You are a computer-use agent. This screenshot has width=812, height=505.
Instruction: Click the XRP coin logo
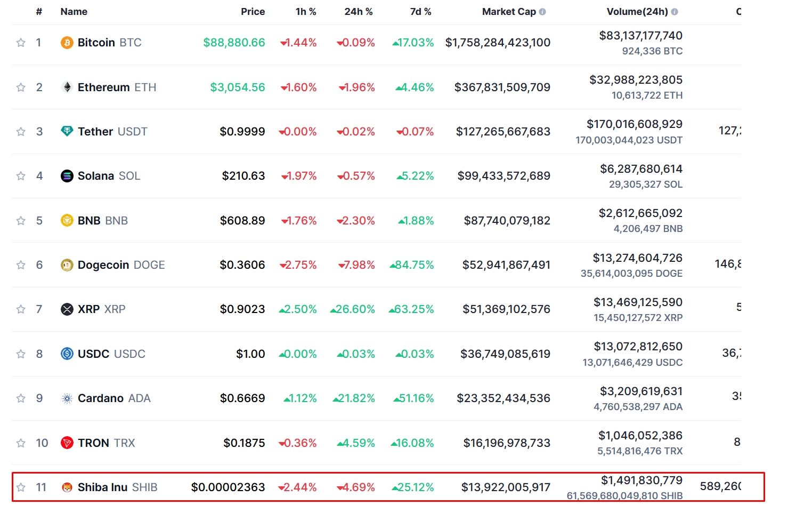click(x=67, y=309)
